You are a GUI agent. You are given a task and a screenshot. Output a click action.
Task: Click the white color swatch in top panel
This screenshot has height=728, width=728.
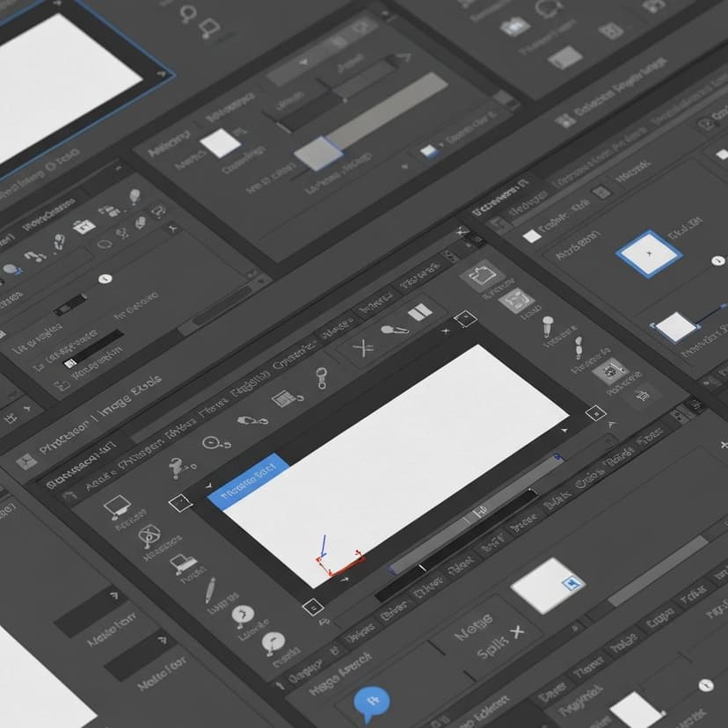pos(220,142)
